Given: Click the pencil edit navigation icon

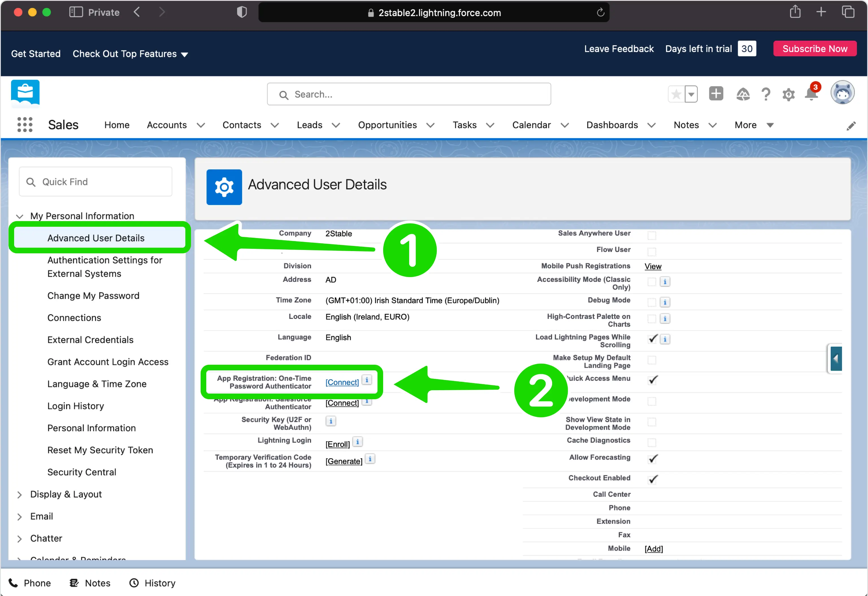Looking at the screenshot, I should 851,126.
